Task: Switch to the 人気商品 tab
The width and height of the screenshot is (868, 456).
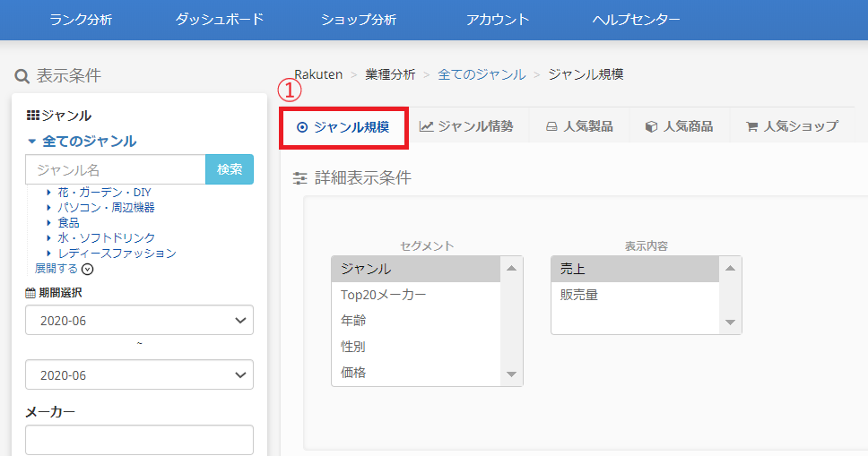Action: [680, 126]
